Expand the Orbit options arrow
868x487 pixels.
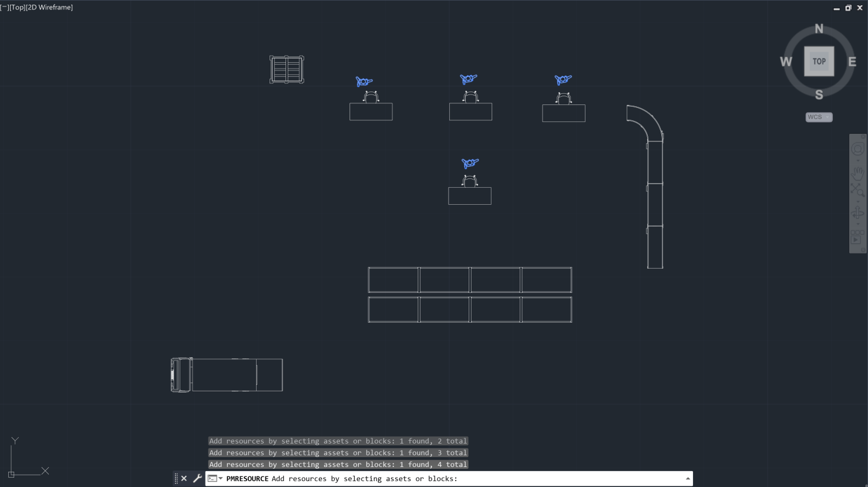(x=857, y=224)
